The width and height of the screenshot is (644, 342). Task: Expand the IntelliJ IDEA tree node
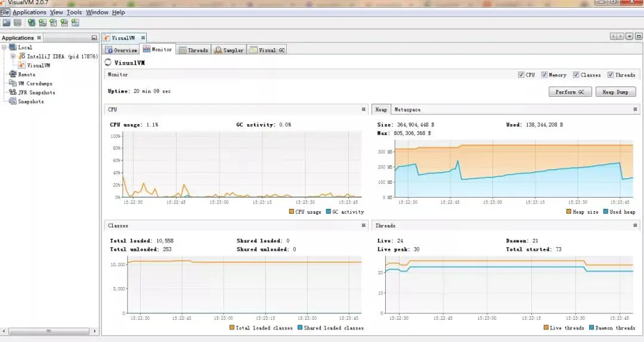coord(13,56)
